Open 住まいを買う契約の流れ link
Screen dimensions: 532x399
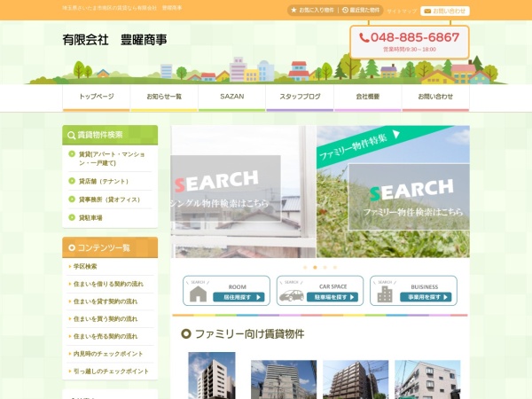[x=106, y=319]
